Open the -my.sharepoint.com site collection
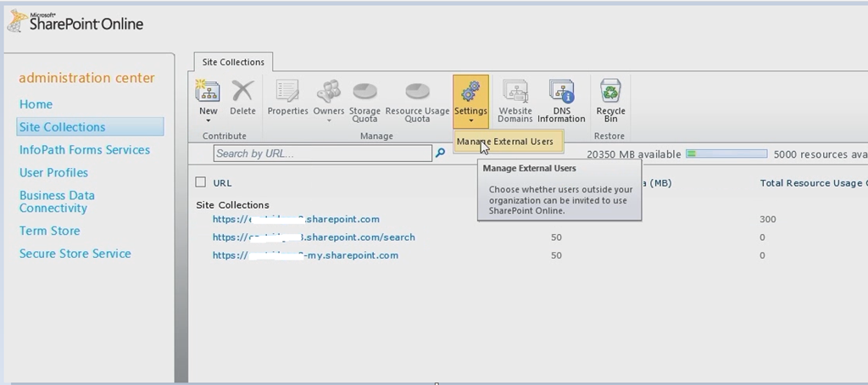The image size is (868, 385). pos(305,255)
